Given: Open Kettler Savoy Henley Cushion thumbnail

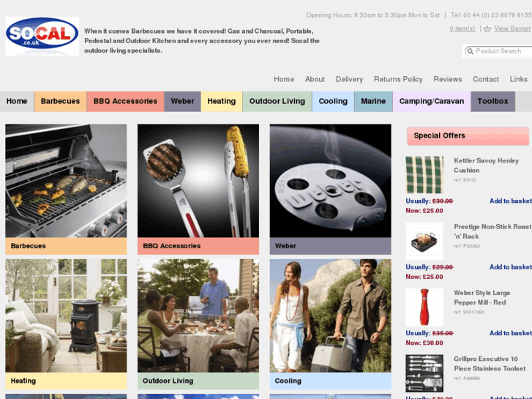Looking at the screenshot, I should click(424, 174).
